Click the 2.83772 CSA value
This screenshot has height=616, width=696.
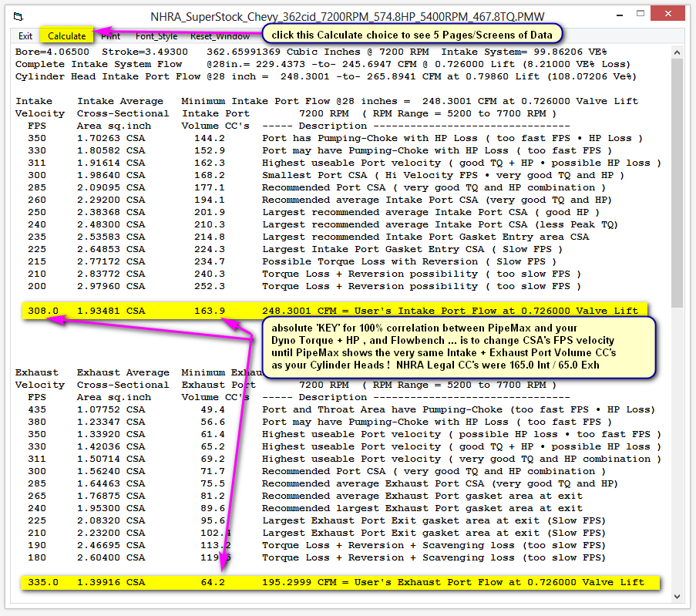pos(111,274)
